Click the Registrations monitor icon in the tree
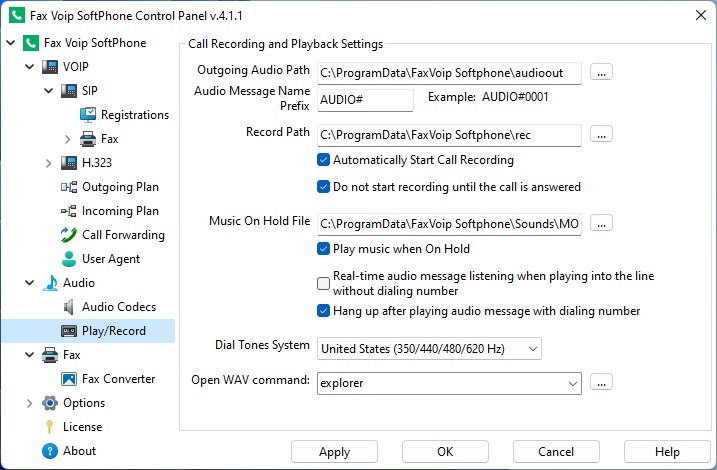This screenshot has width=717, height=470. [88, 115]
